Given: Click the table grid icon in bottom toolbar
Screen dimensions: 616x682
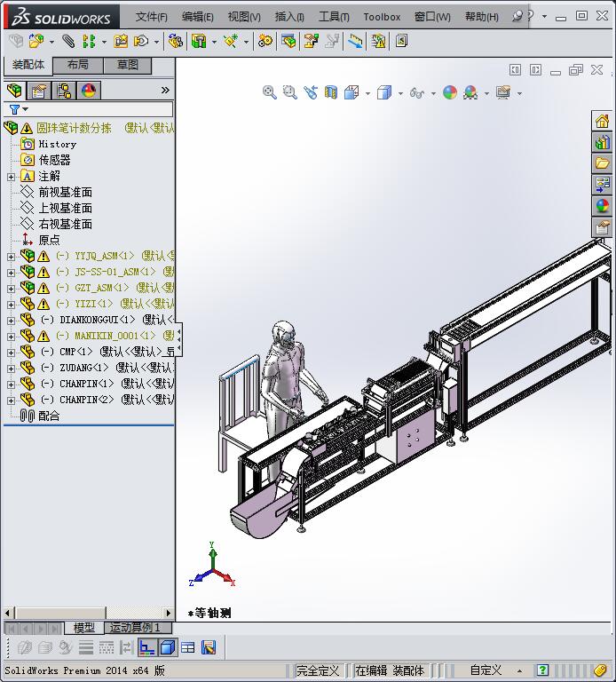Looking at the screenshot, I should 188,648.
